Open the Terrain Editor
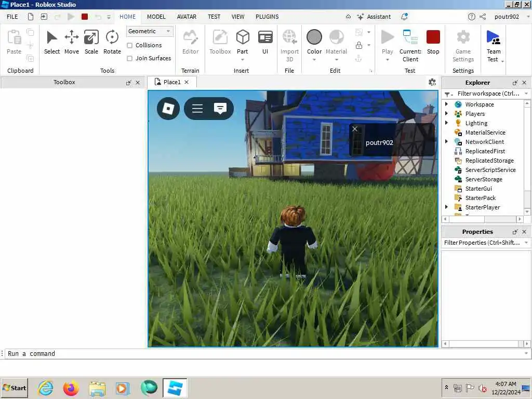Viewport: 532px width, 399px height. pos(190,42)
